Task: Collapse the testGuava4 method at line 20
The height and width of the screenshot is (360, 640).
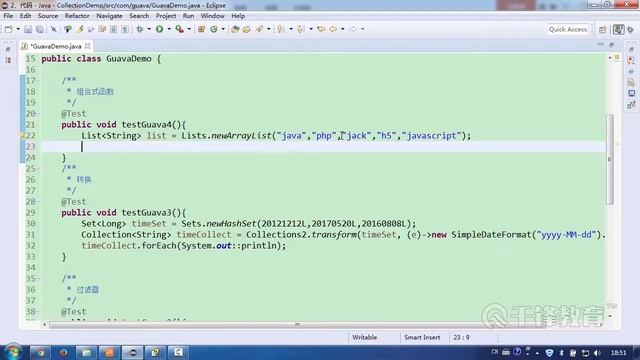Action: click(x=38, y=113)
